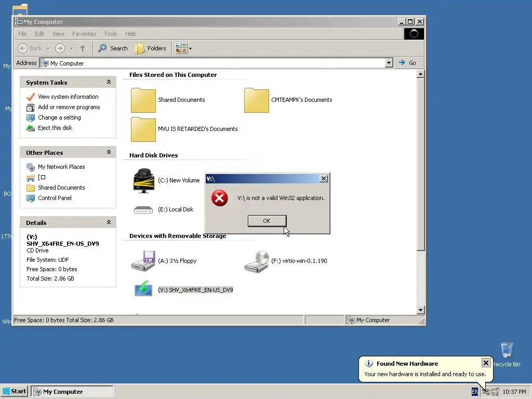Image resolution: width=532 pixels, height=399 pixels.
Task: Click the red error icon in dialog
Action: 220,198
